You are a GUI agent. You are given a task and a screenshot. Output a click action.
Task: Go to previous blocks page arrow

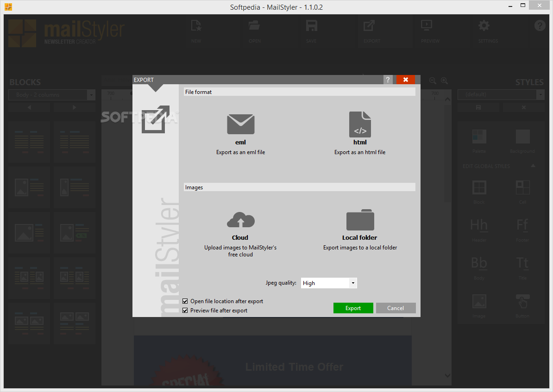pyautogui.click(x=29, y=107)
